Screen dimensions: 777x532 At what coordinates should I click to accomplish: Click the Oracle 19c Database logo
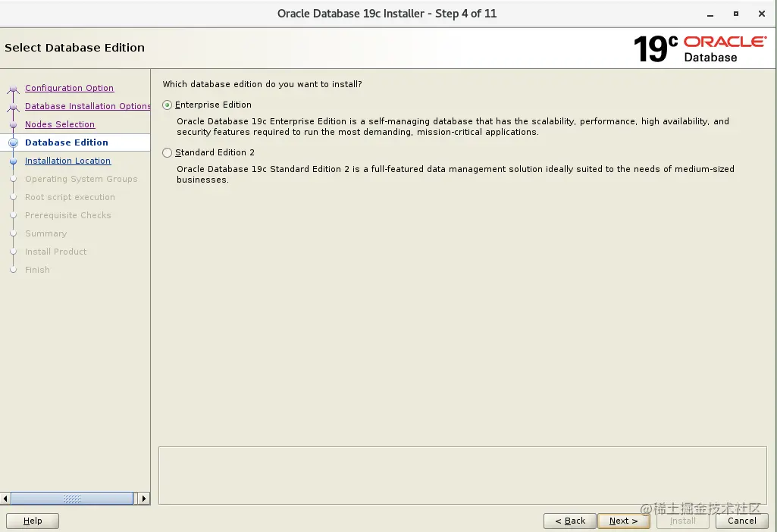point(700,49)
